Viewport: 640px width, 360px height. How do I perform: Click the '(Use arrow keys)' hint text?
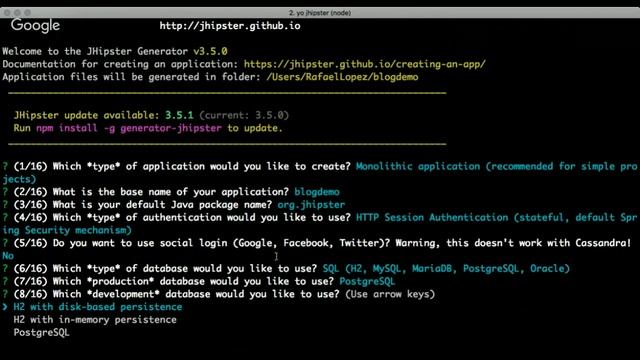point(390,294)
